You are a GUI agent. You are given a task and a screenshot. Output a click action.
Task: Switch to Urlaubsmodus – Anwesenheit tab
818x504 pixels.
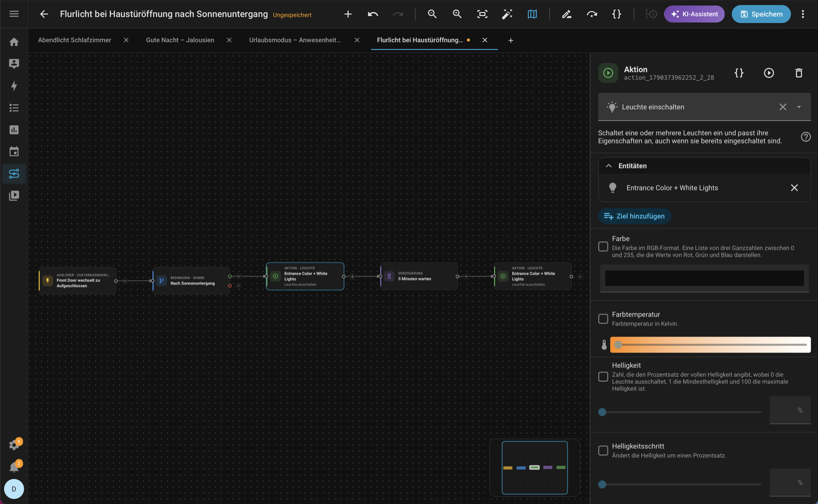(x=295, y=40)
